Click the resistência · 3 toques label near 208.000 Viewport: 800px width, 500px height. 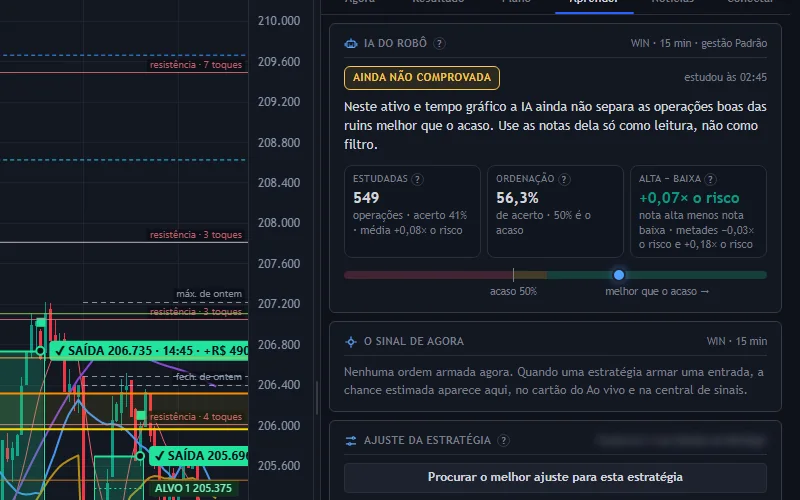click(x=196, y=235)
